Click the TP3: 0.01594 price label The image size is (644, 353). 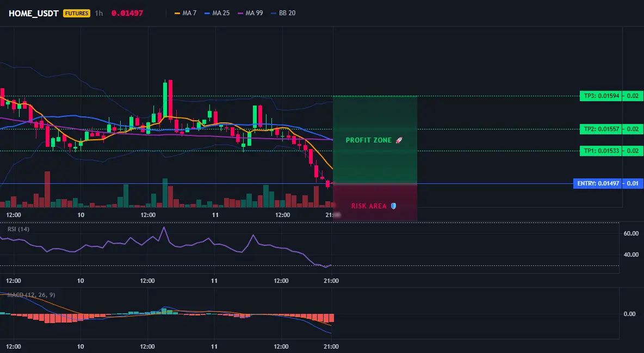pos(600,96)
